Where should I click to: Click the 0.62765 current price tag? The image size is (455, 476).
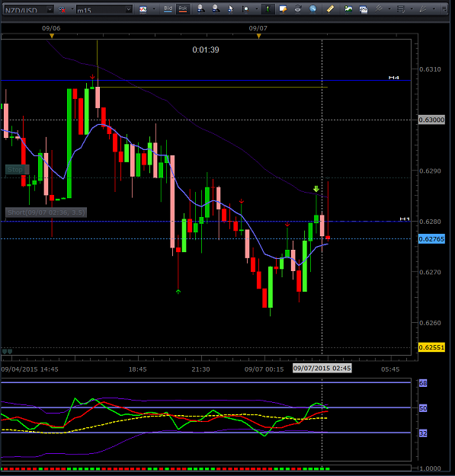click(431, 239)
